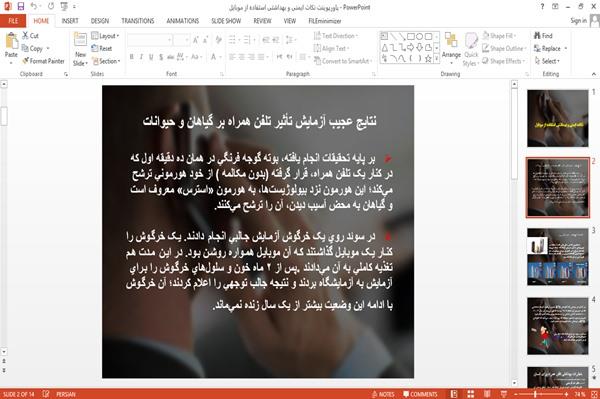600x399 pixels.
Task: Toggle Strikethrough formatting
Action: (x=170, y=57)
